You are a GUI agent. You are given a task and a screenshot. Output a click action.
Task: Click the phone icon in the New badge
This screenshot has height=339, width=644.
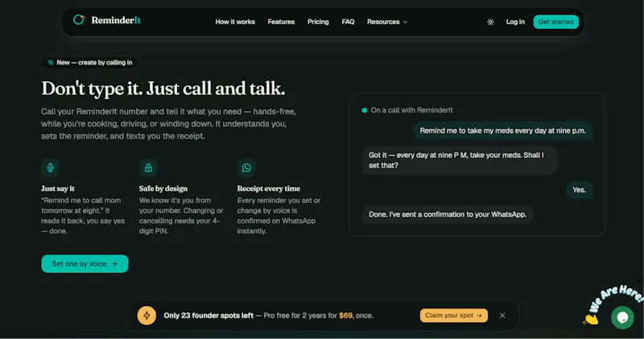(51, 63)
